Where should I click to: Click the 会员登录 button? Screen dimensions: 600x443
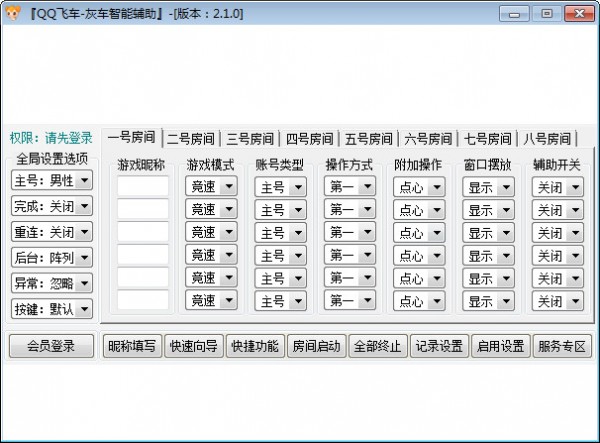[x=51, y=346]
